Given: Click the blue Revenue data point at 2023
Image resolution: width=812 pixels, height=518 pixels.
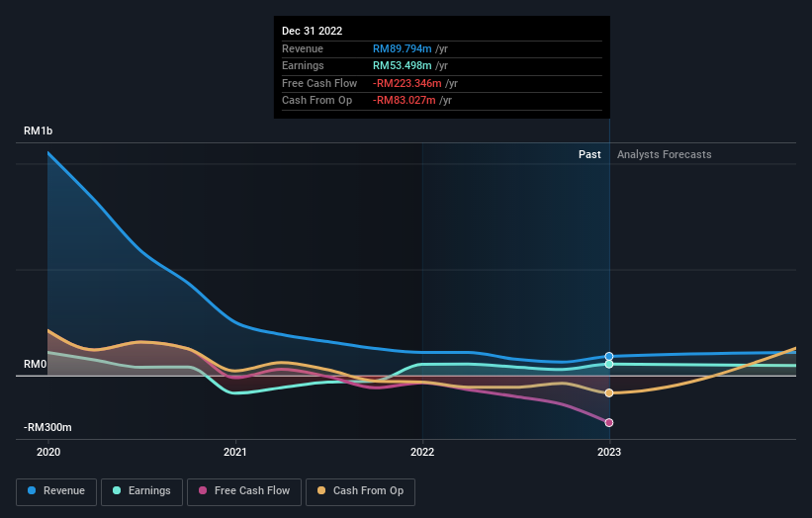Looking at the screenshot, I should pyautogui.click(x=609, y=356).
